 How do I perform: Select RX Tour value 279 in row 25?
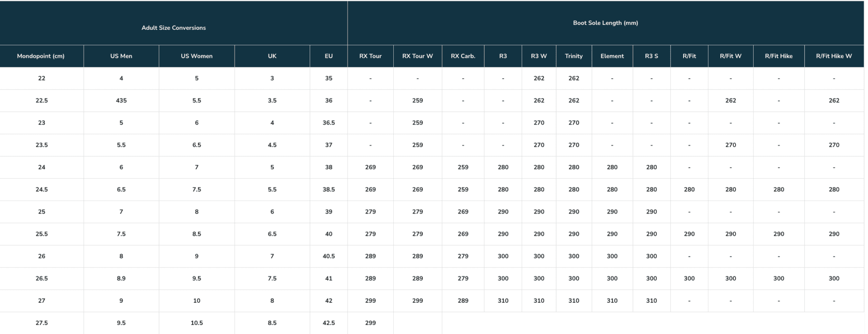click(x=370, y=212)
